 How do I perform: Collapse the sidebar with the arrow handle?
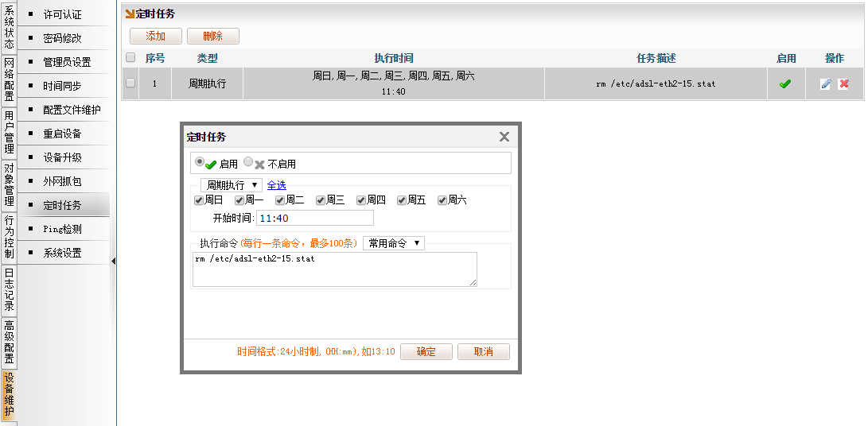click(x=113, y=261)
